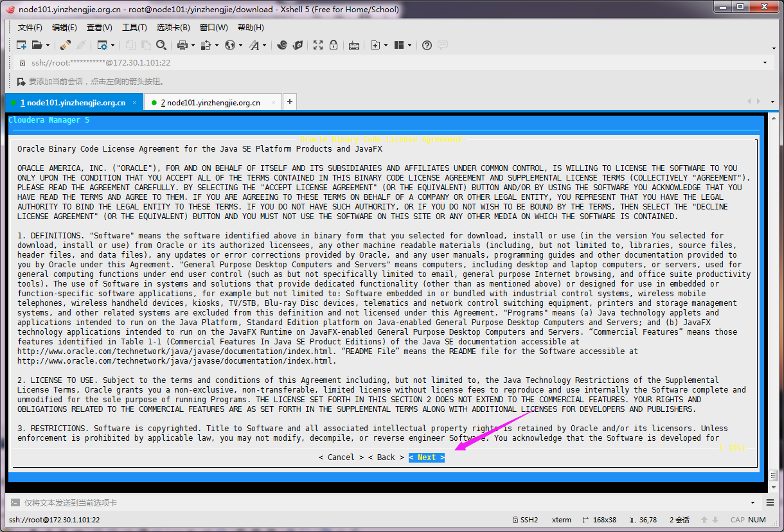Click the NUM indicator in status bar
784x532 pixels.
[x=757, y=520]
